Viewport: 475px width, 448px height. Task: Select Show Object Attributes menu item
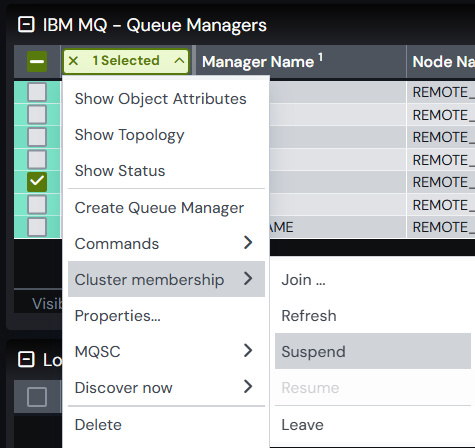coord(166,99)
